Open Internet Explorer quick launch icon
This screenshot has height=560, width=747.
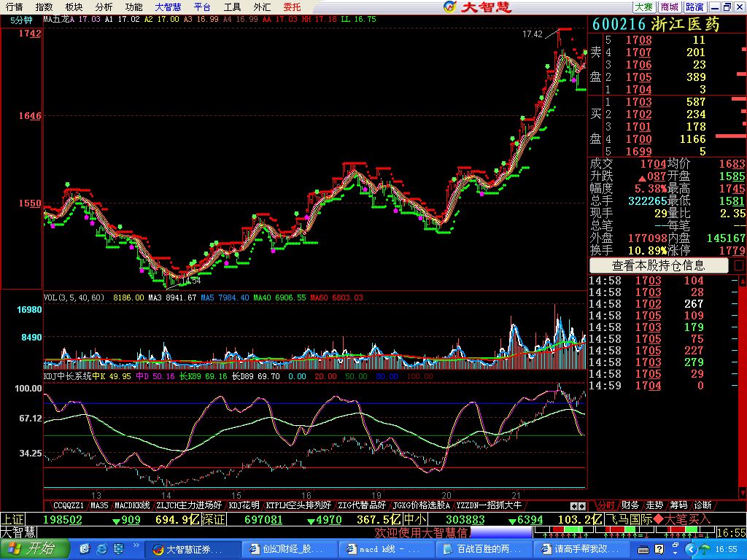(101, 550)
